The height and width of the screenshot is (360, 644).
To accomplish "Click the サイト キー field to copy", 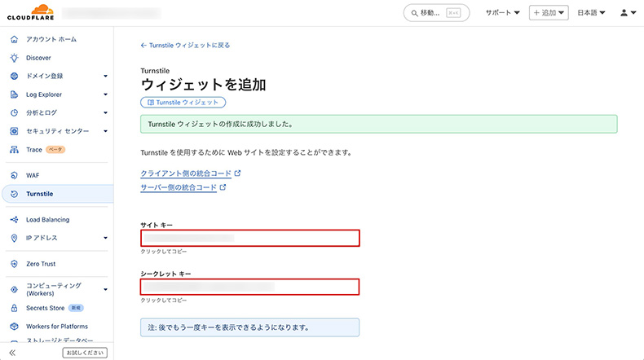I will coord(250,238).
